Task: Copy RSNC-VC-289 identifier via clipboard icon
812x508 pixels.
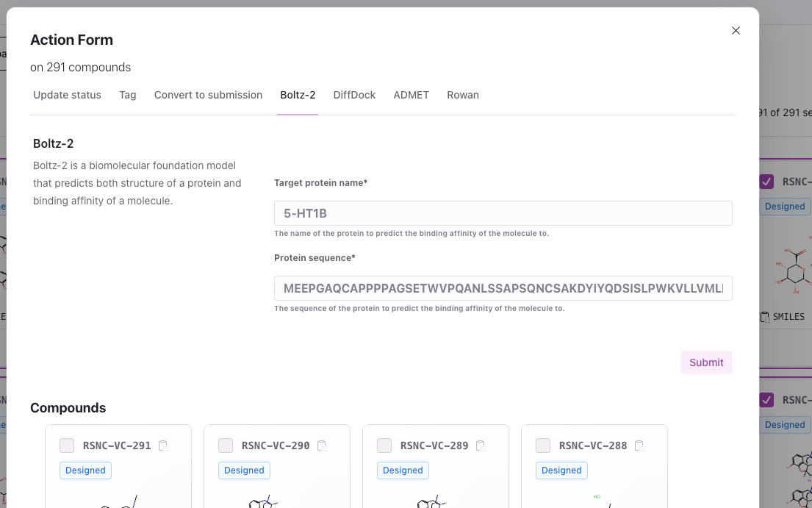Action: pos(480,445)
